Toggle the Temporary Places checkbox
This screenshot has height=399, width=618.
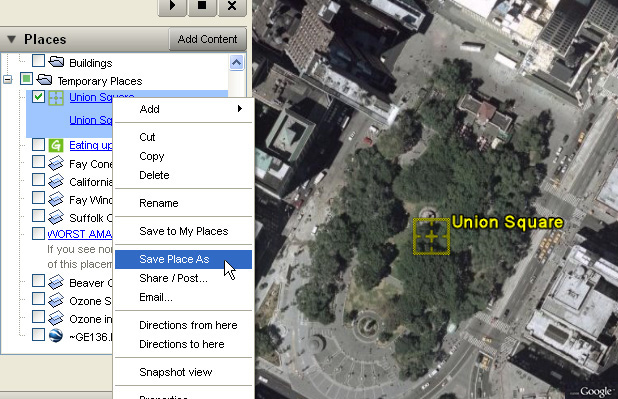point(26,79)
